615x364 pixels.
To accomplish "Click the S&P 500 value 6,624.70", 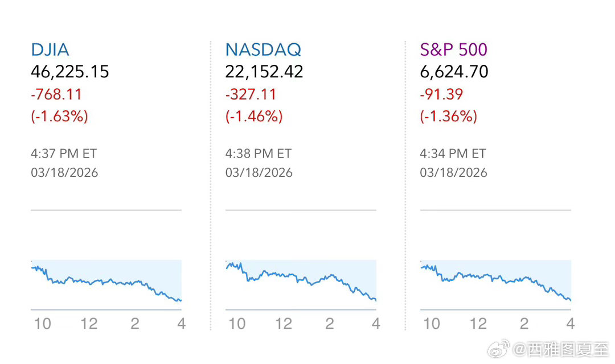I will pyautogui.click(x=454, y=72).
